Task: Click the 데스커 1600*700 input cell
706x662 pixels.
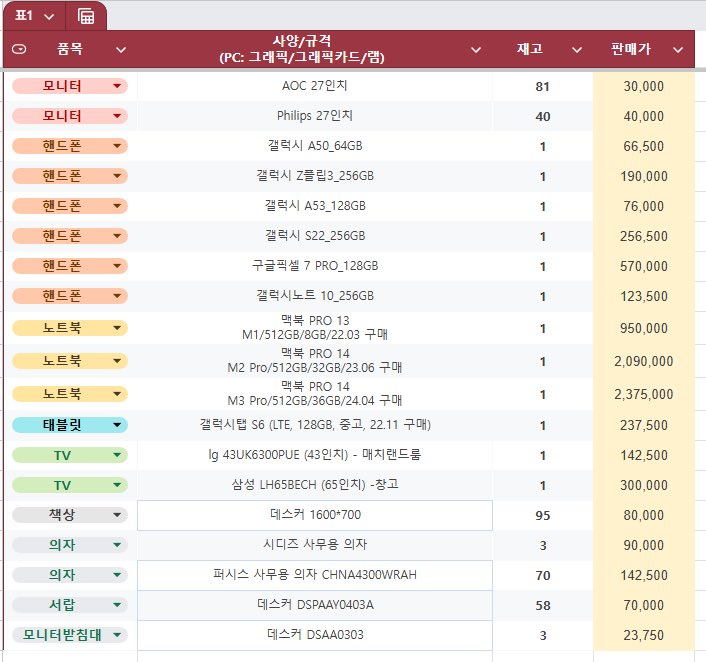Action: (315, 515)
